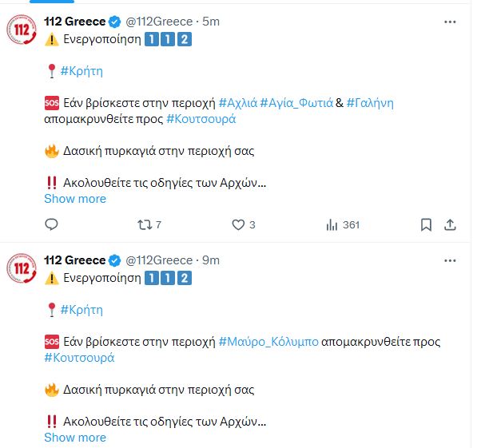Viewport: 489px width, 448px height.
Task: Expand second tweet with Show more
Action: [x=75, y=438]
